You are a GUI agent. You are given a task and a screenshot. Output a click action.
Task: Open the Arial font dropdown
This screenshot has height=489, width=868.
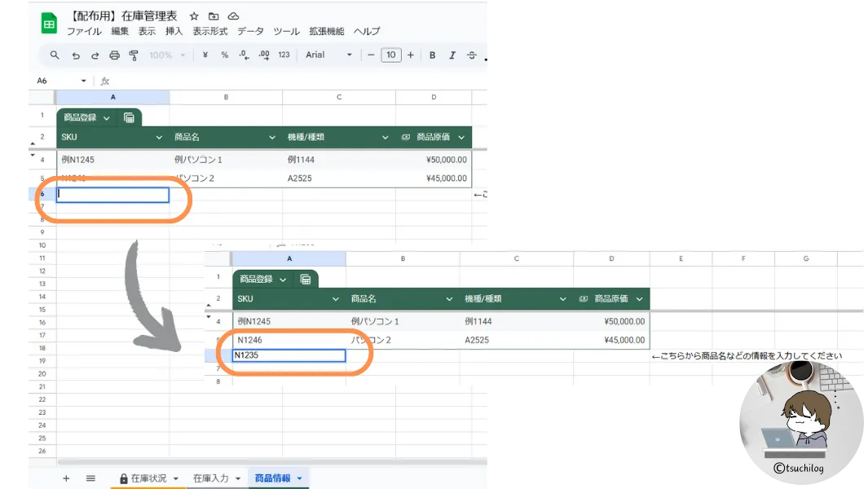[328, 55]
